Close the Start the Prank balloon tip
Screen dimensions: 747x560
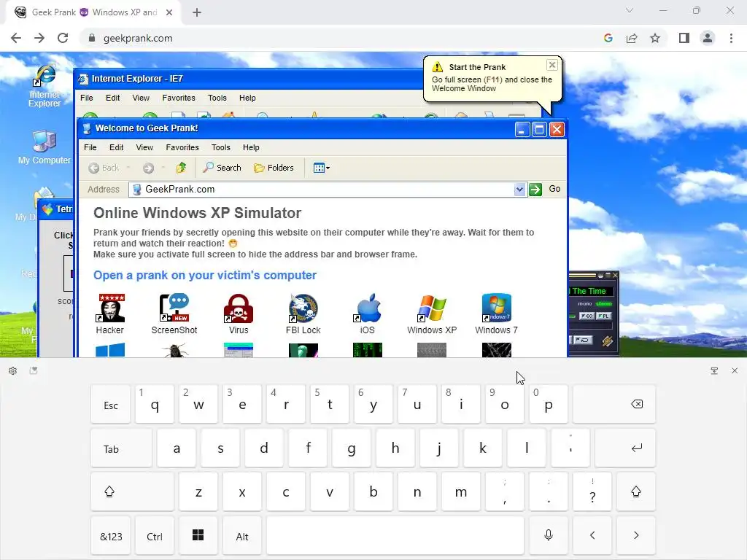tap(551, 65)
